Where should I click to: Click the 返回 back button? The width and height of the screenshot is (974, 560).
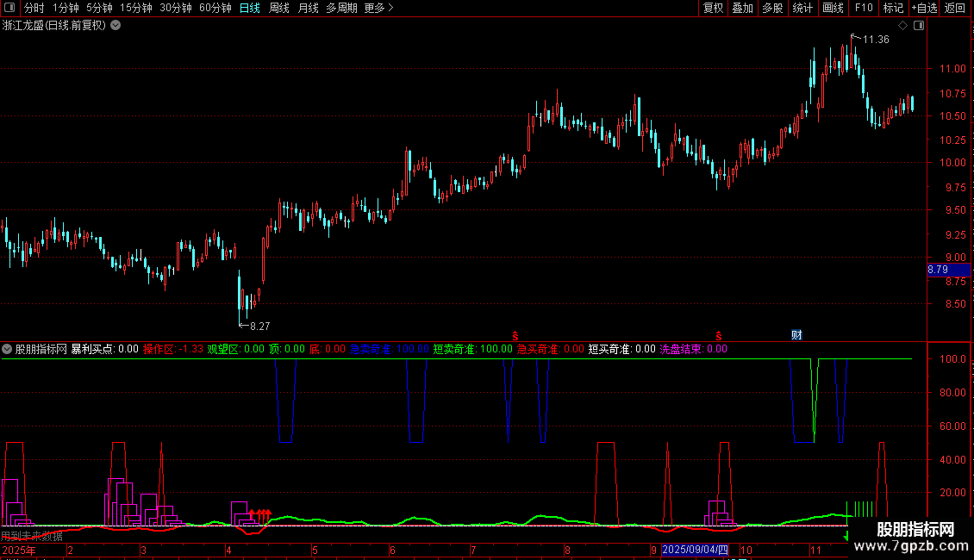coord(955,8)
